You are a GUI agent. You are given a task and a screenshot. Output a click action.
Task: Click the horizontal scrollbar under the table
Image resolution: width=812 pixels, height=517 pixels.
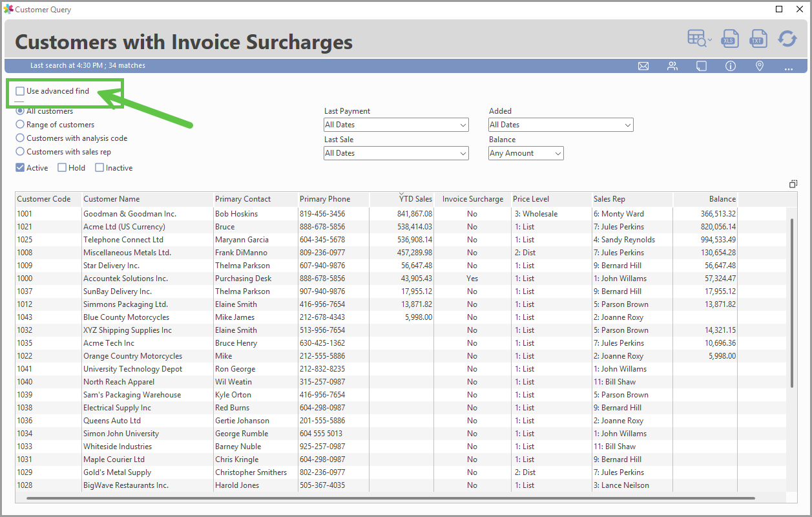tap(391, 498)
